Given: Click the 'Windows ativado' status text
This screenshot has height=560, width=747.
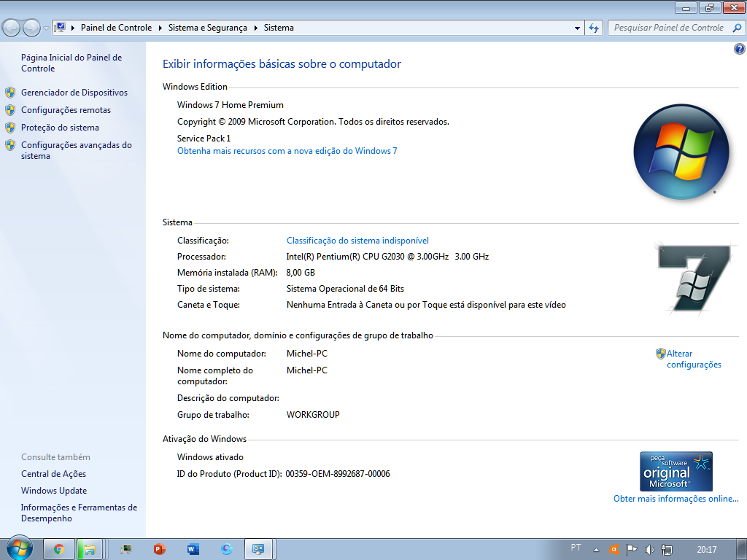Looking at the screenshot, I should [210, 457].
